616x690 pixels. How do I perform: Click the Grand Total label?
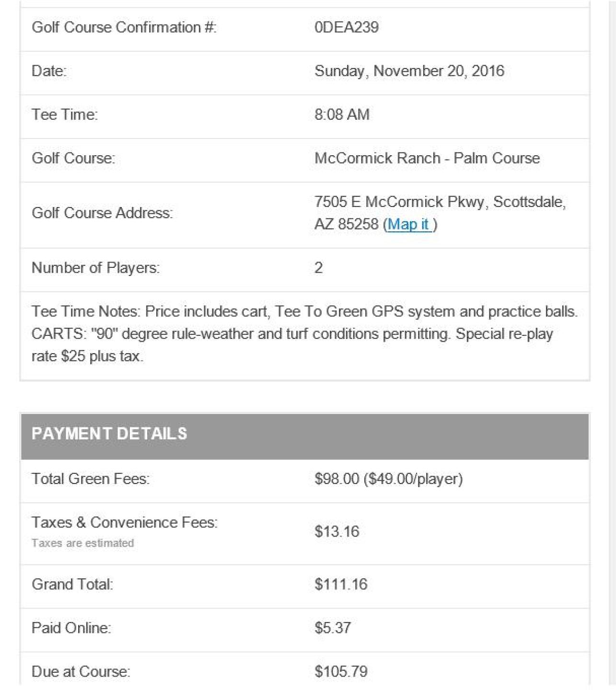click(x=72, y=584)
